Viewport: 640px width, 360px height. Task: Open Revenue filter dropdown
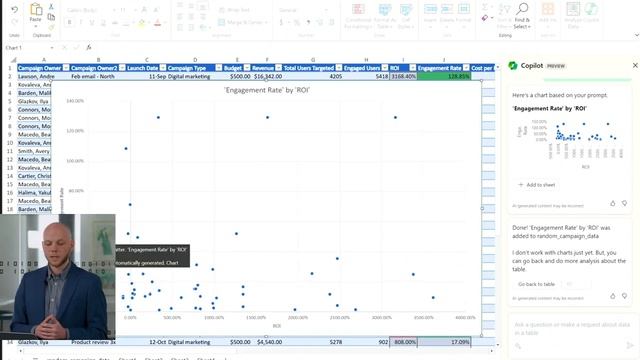(278, 68)
